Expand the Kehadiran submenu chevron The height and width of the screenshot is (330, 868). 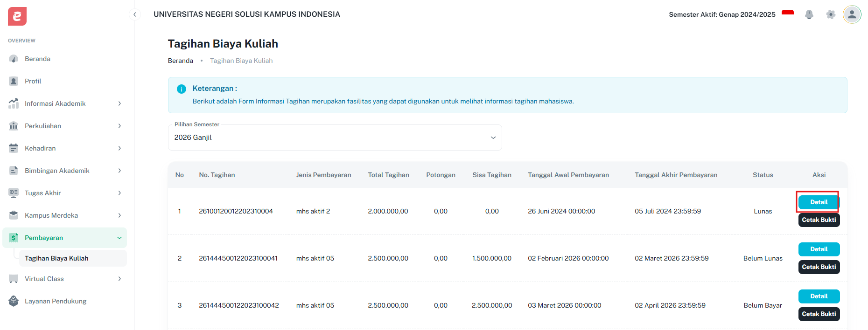click(119, 148)
